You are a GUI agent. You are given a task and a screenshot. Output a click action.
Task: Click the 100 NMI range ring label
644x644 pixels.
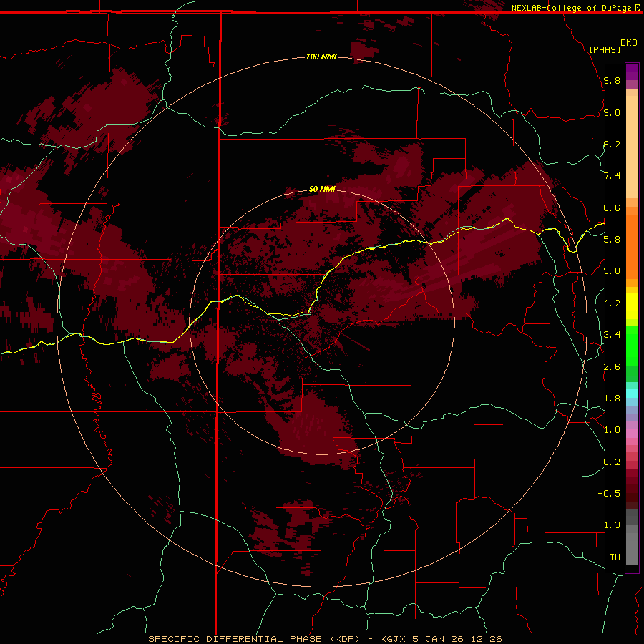click(x=321, y=57)
